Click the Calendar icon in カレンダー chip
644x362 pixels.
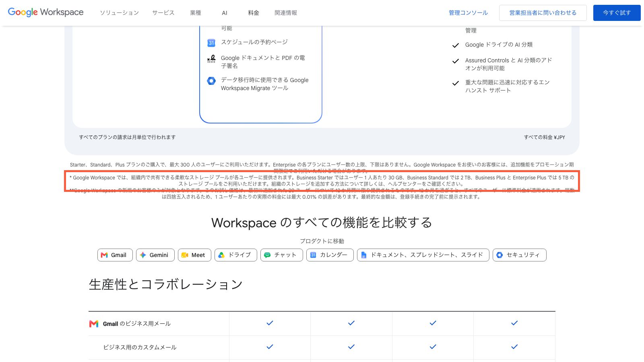313,255
